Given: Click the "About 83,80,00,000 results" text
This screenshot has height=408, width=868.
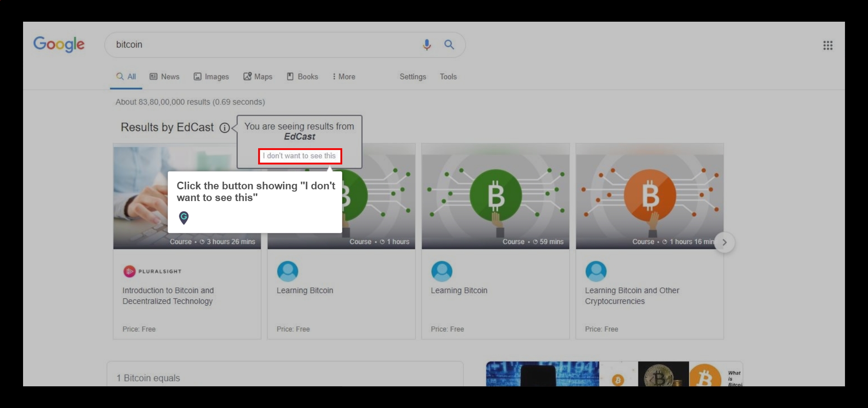Looking at the screenshot, I should pos(190,102).
